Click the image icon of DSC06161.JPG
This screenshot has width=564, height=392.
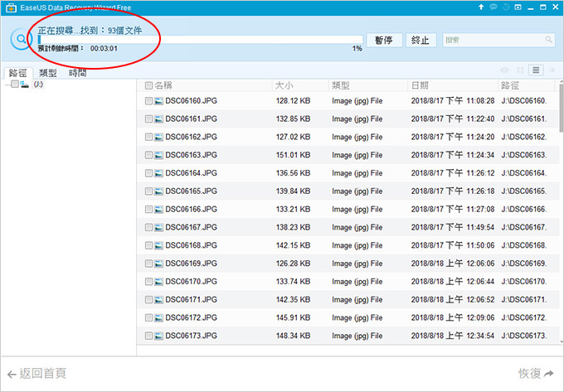(158, 119)
